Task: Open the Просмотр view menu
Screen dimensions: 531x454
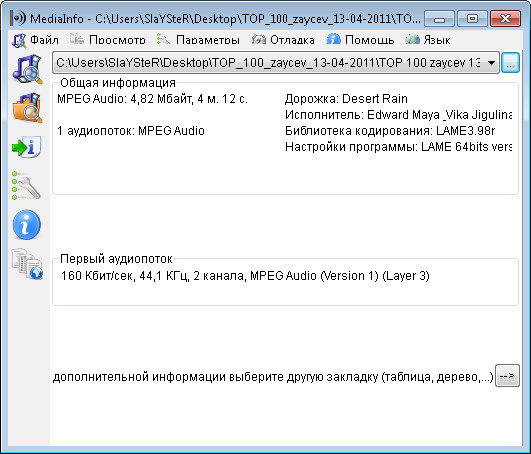Action: [108, 40]
